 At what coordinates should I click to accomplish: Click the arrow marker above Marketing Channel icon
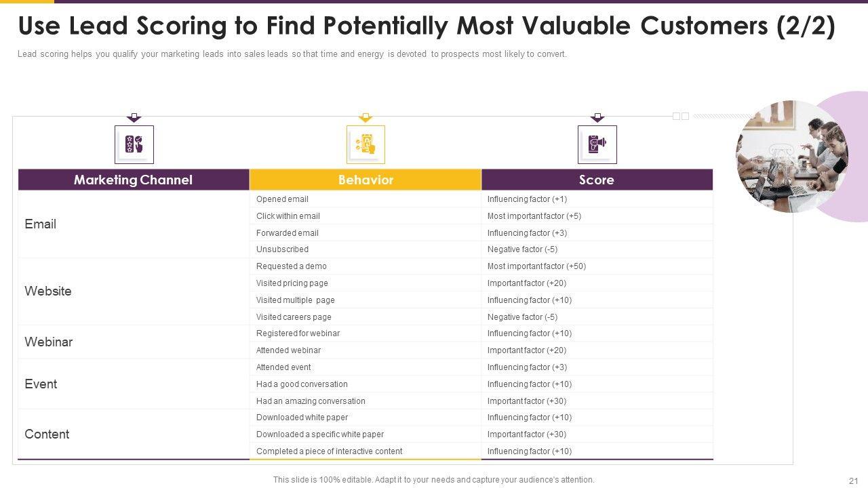134,117
